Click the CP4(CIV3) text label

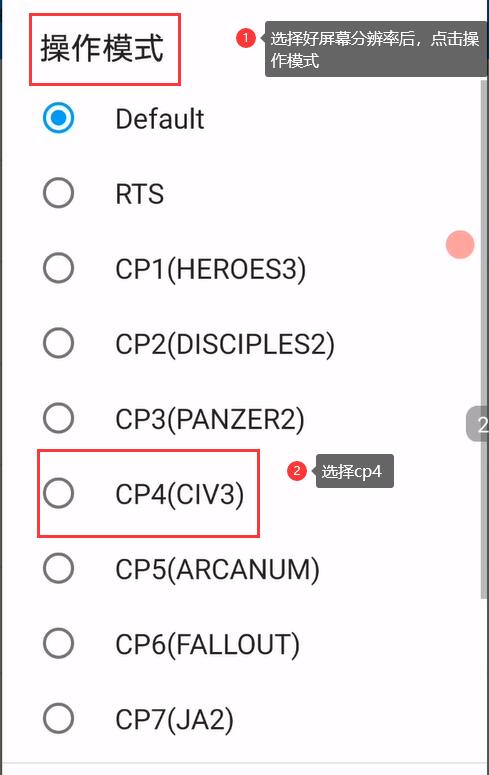tap(179, 494)
